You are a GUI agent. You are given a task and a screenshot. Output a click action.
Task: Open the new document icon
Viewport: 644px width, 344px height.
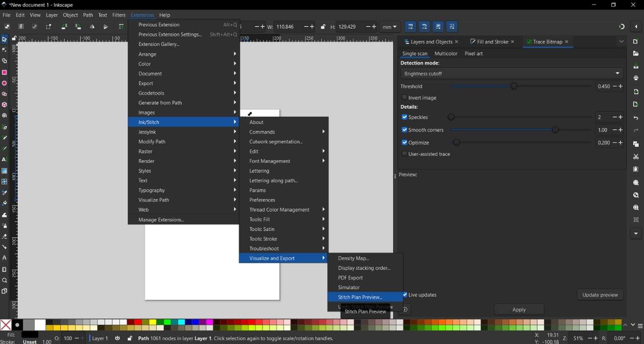[636, 42]
